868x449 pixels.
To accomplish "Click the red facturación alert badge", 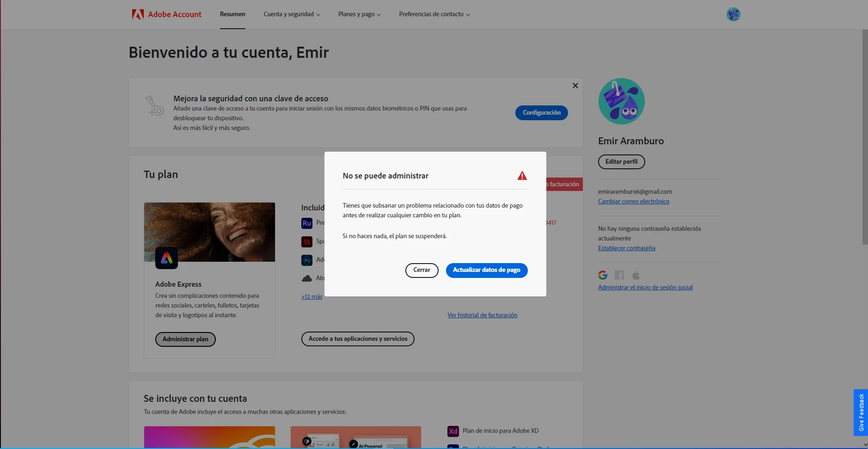I will [564, 185].
